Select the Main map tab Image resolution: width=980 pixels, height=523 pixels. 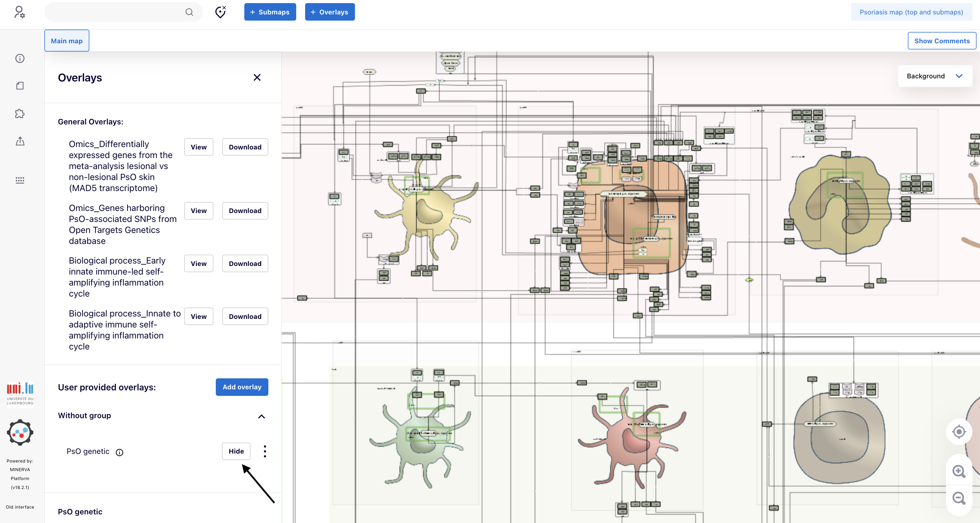click(67, 41)
